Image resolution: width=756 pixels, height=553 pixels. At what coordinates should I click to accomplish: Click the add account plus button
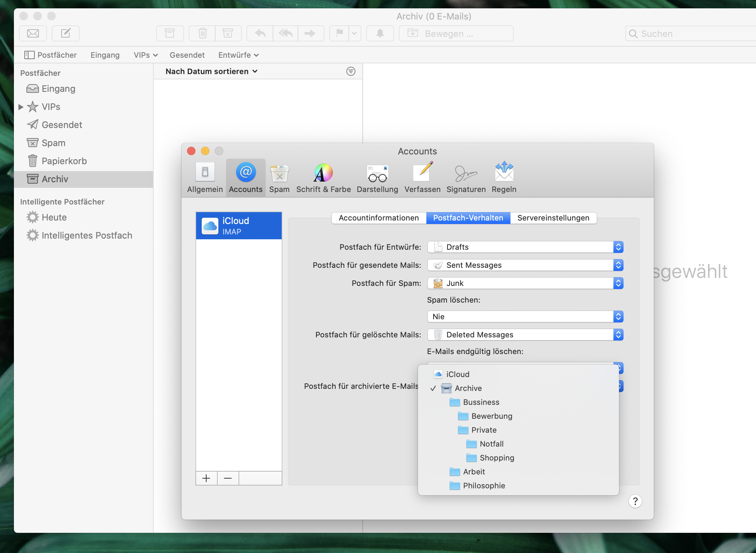(x=206, y=478)
